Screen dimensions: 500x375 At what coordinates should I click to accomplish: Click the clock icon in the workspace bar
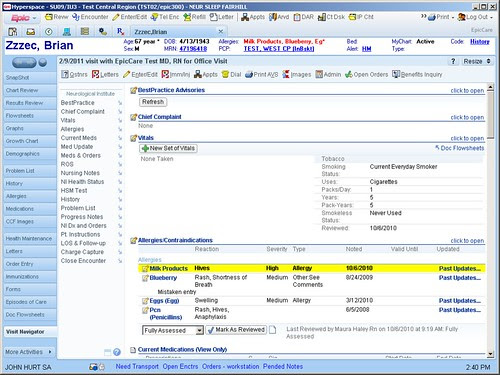click(x=49, y=32)
